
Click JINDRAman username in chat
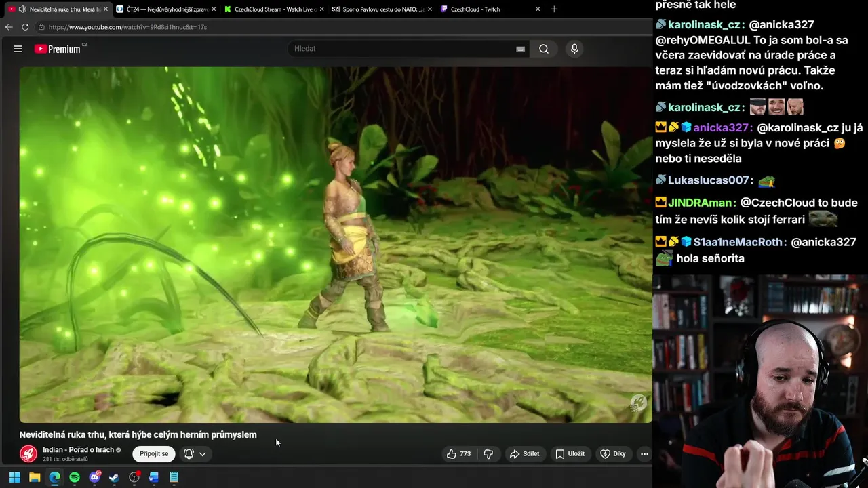(x=700, y=203)
